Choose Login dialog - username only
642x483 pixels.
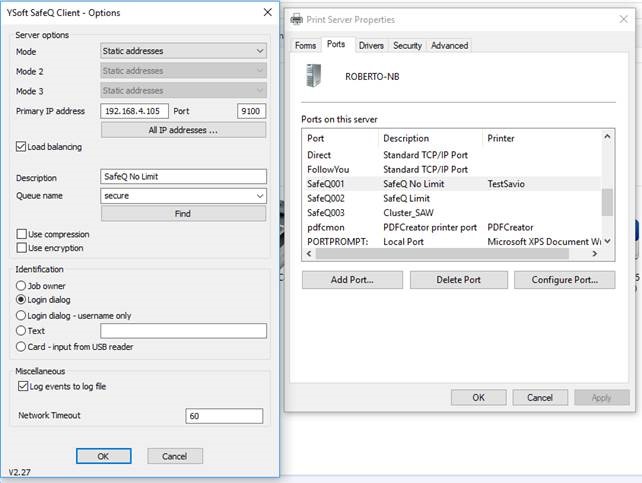tap(20, 315)
